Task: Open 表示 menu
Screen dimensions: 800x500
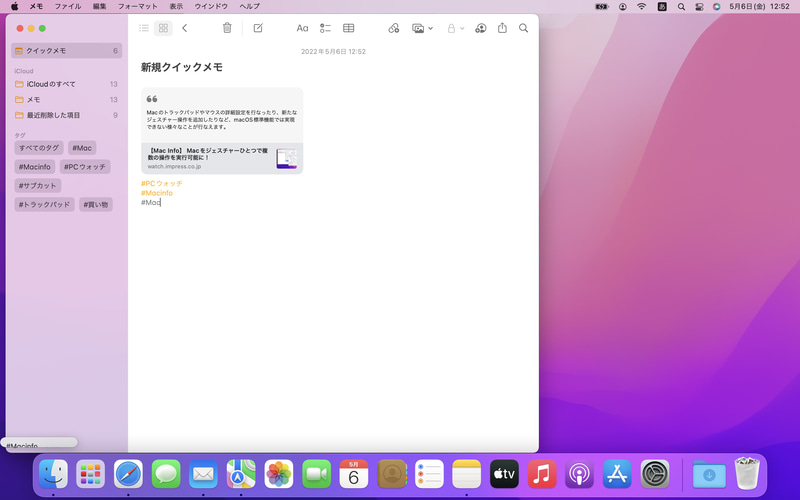Action: 176,6
